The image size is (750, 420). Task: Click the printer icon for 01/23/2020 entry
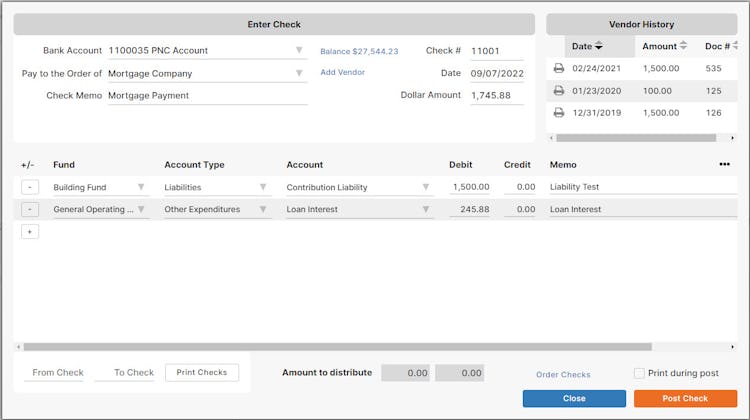point(558,90)
